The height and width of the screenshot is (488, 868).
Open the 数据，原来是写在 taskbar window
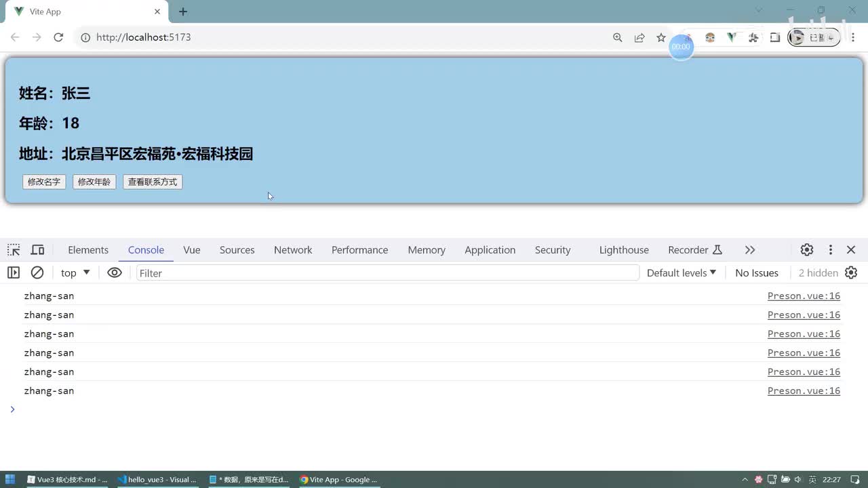pos(248,479)
